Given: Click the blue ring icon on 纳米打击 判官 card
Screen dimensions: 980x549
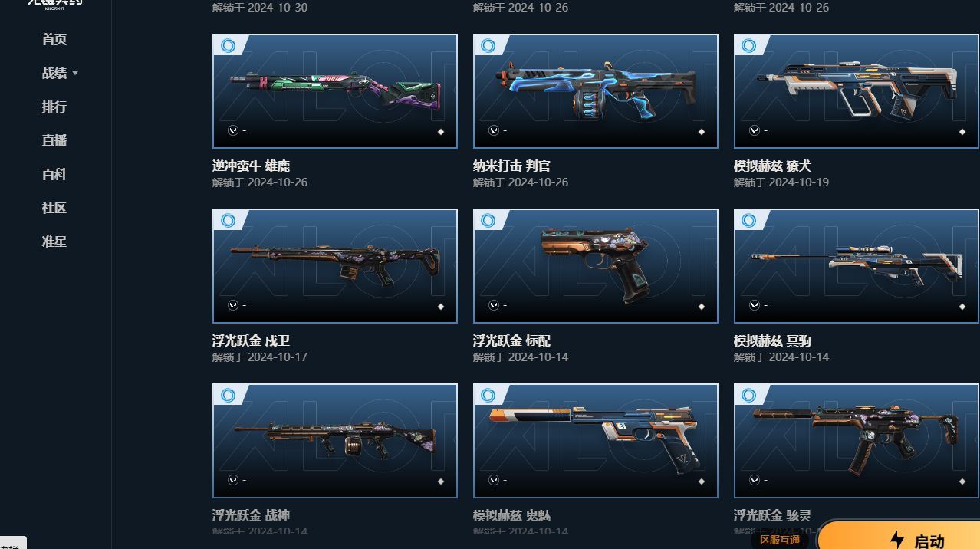Looking at the screenshot, I should pos(488,46).
